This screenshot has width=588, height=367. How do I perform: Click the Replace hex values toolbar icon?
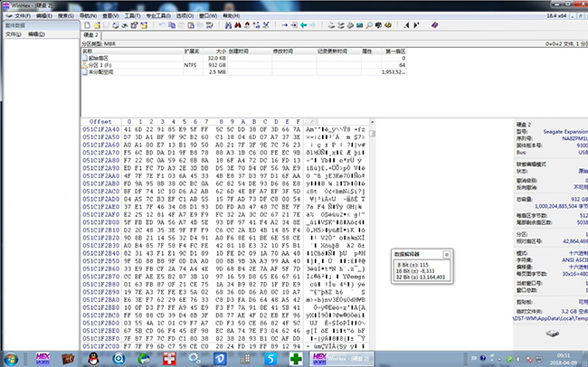pos(266,25)
